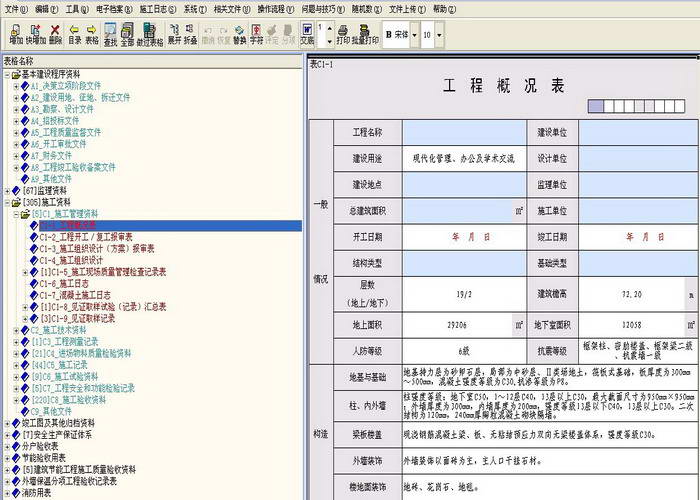The height and width of the screenshot is (500, 700).
Task: Click the down arrow of the number stepper
Action: click(329, 42)
